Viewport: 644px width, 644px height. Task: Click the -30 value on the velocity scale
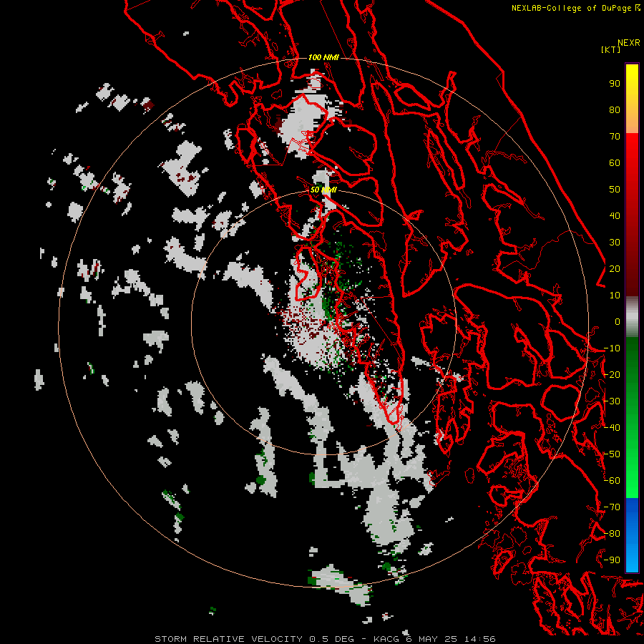pos(612,401)
